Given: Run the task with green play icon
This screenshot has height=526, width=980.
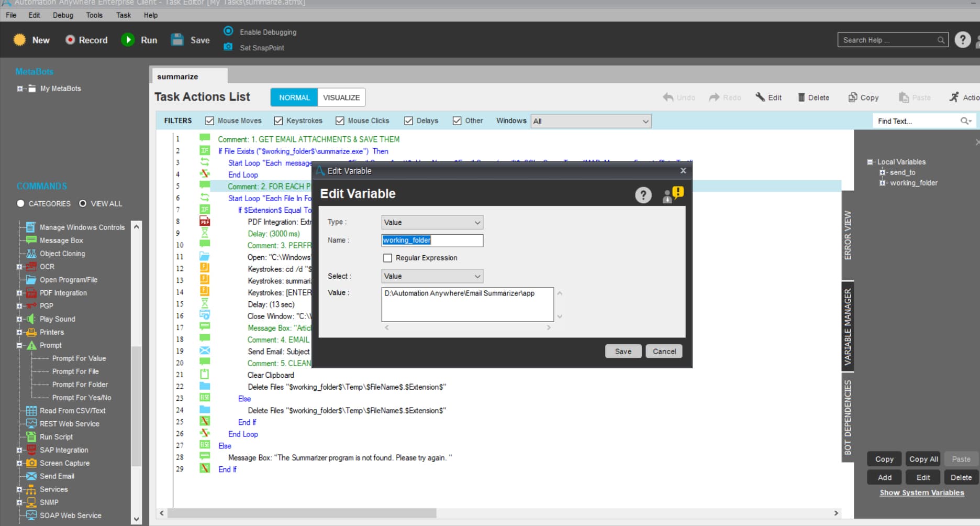Looking at the screenshot, I should 128,40.
